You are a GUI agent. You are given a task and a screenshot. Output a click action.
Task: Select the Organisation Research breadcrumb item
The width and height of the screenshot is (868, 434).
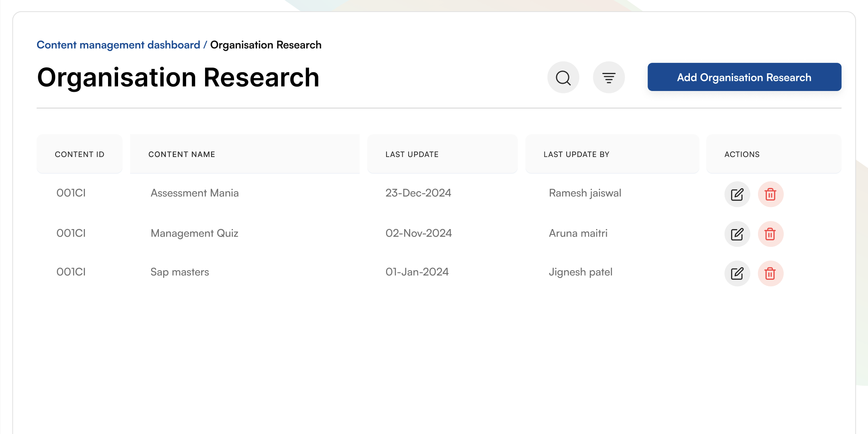pyautogui.click(x=266, y=45)
